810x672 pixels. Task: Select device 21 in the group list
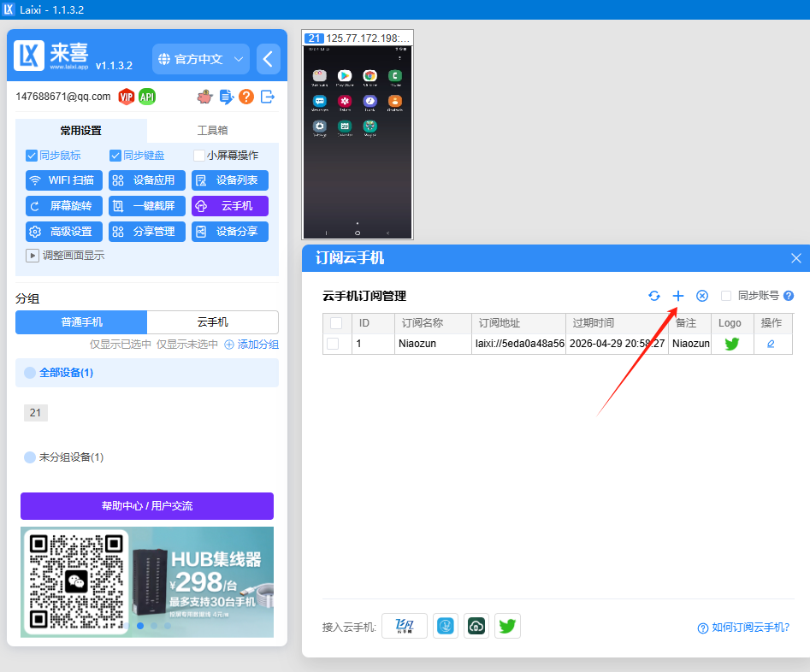coord(36,413)
